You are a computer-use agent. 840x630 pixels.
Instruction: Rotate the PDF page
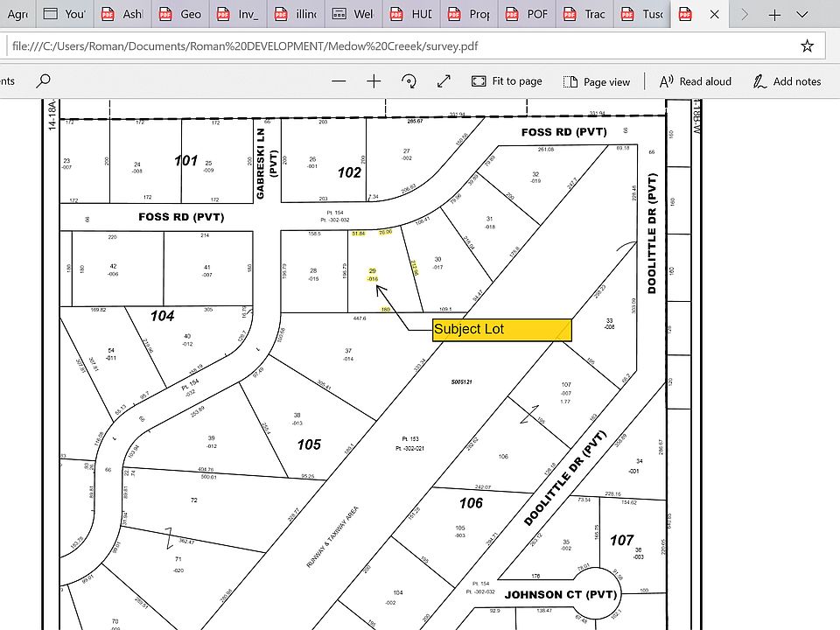click(409, 81)
